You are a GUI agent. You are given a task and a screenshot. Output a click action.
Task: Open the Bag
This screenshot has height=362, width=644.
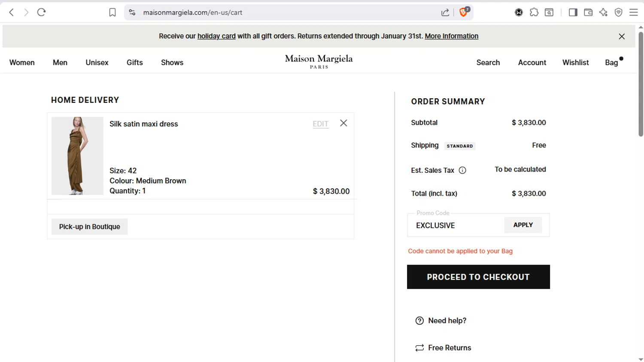point(612,63)
